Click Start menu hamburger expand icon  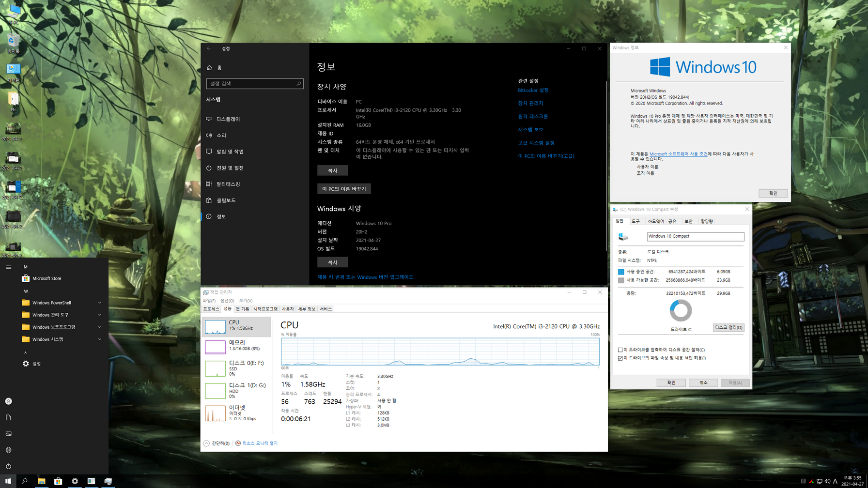[x=8, y=267]
